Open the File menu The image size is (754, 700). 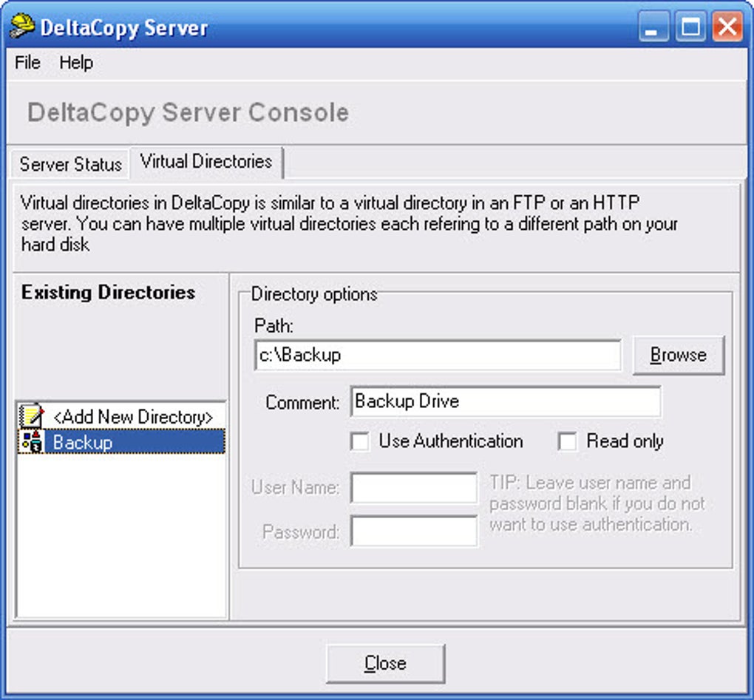tap(26, 63)
